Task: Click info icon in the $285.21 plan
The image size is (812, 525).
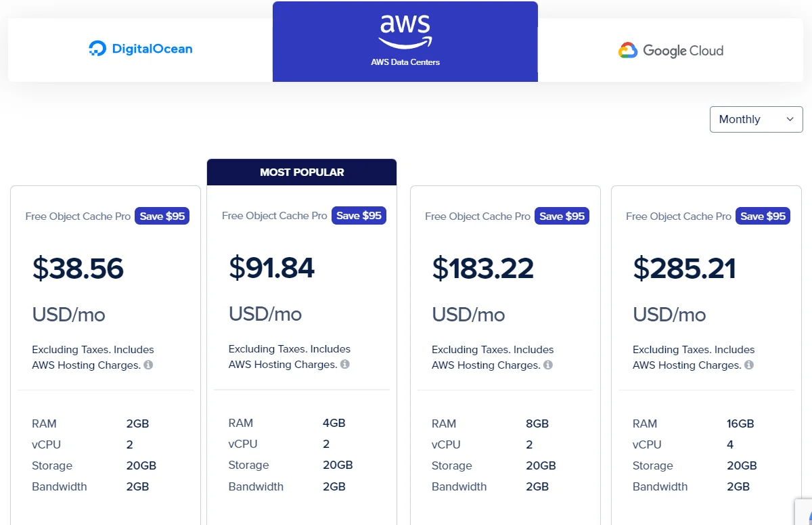Action: point(749,365)
